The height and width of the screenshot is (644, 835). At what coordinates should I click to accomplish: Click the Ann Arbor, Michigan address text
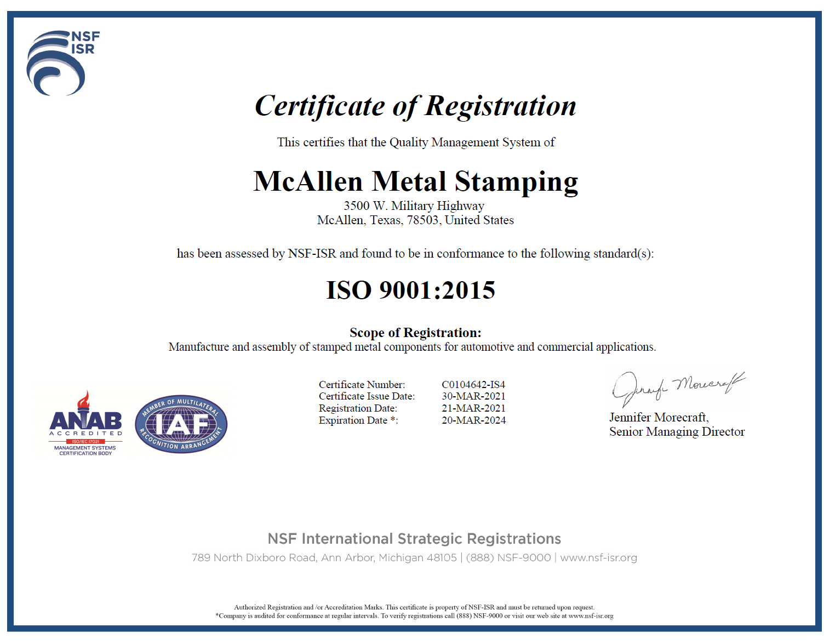pyautogui.click(x=324, y=558)
